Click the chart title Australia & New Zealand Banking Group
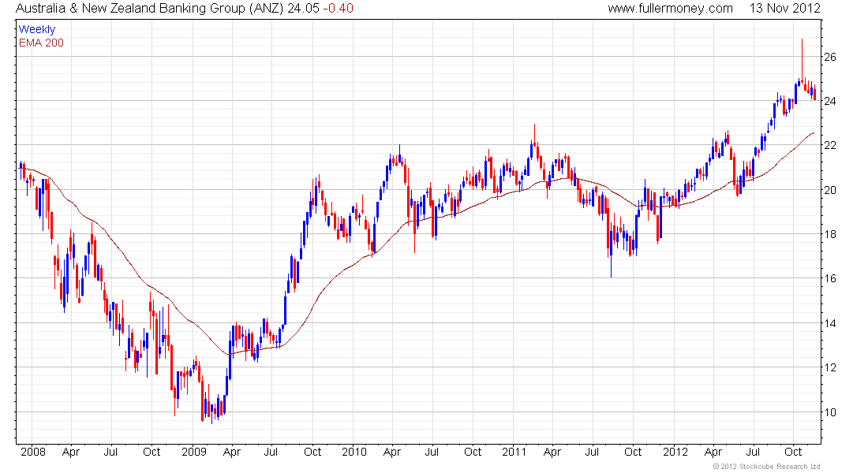Viewport: 868px width, 473px height. click(130, 9)
